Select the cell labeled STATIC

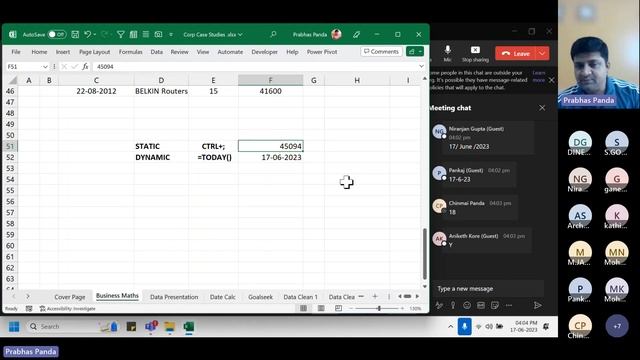coord(161,146)
